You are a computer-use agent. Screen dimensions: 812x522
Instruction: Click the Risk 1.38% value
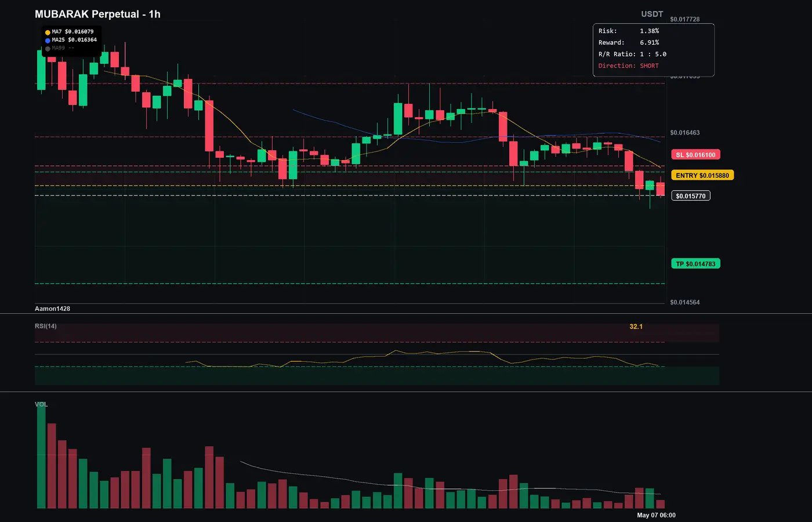[650, 31]
